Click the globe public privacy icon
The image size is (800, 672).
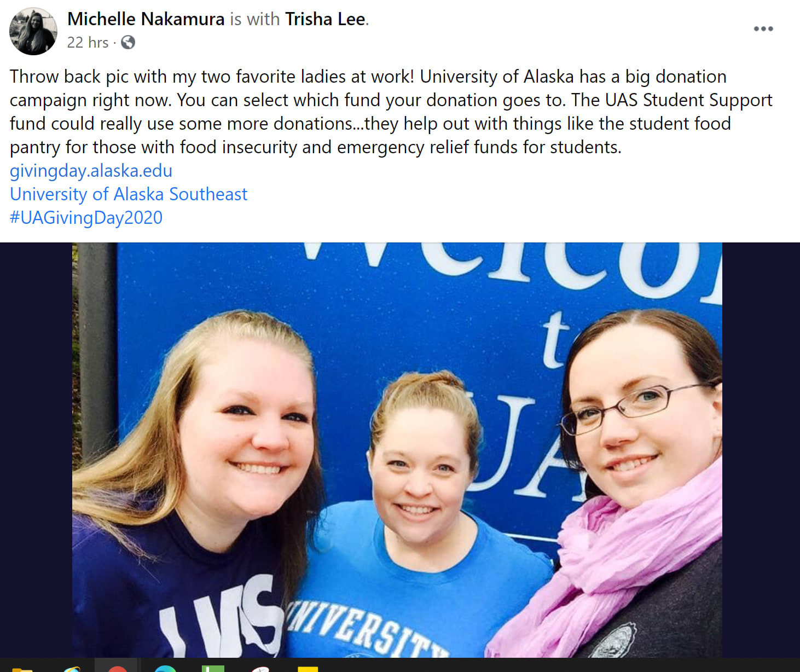[x=128, y=42]
